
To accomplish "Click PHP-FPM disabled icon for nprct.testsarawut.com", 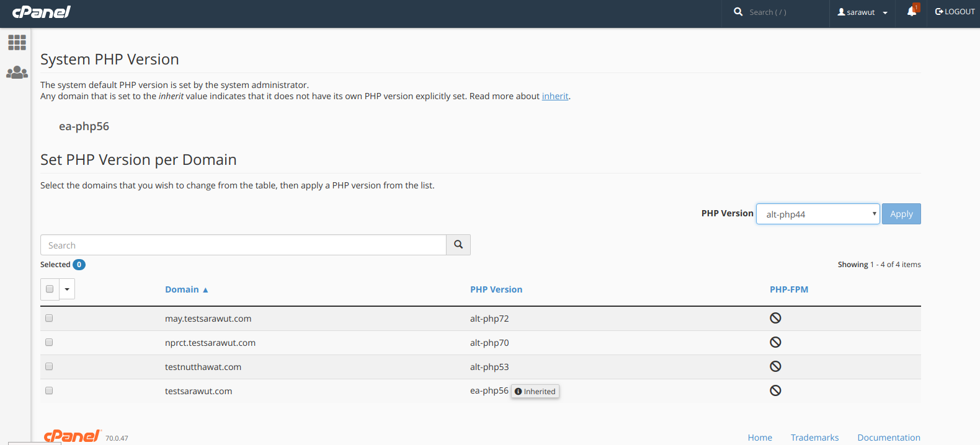I will [x=775, y=342].
